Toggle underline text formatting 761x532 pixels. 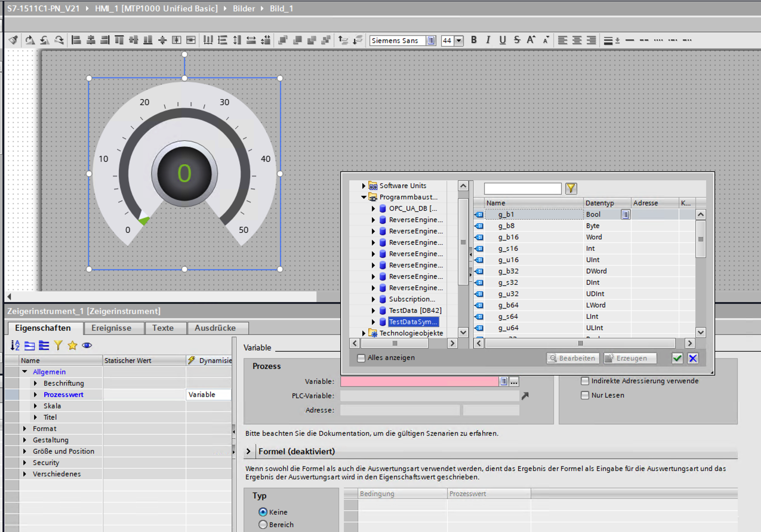click(x=503, y=40)
